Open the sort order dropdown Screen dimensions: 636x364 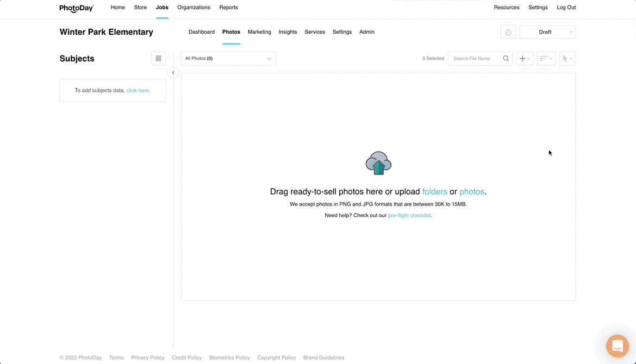[x=546, y=59]
